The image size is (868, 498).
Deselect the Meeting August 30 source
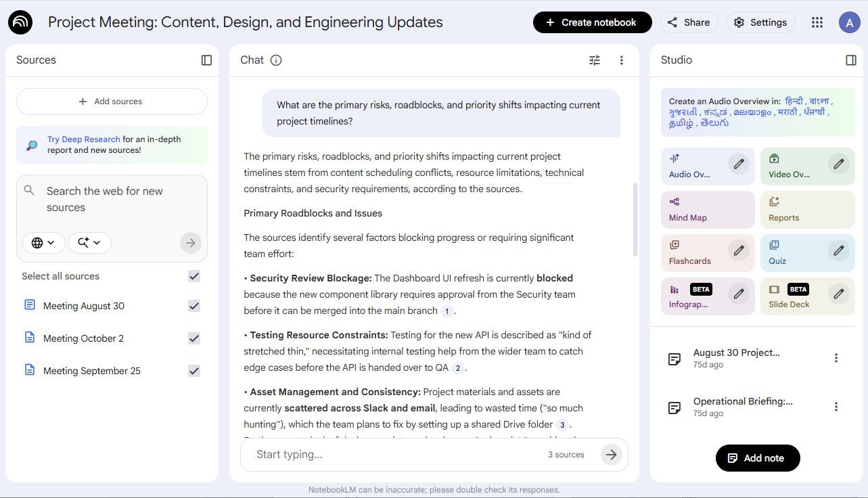[193, 306]
